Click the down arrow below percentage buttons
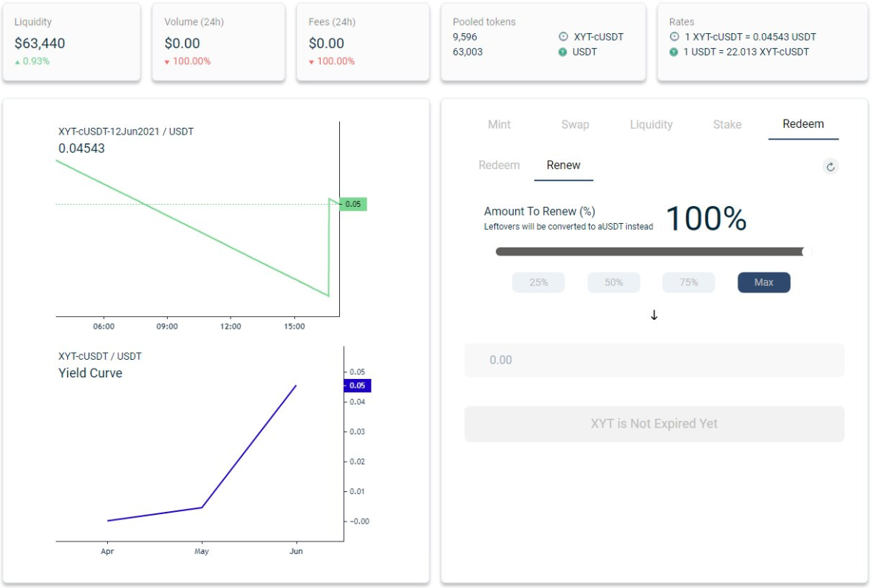This screenshot has height=588, width=872. pos(654,315)
